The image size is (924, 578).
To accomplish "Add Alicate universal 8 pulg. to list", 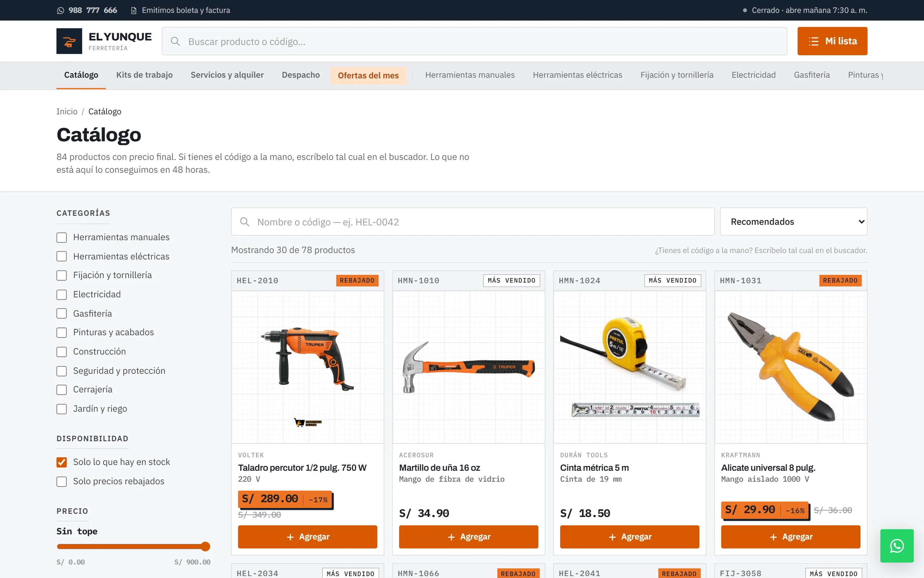I will pos(791,537).
